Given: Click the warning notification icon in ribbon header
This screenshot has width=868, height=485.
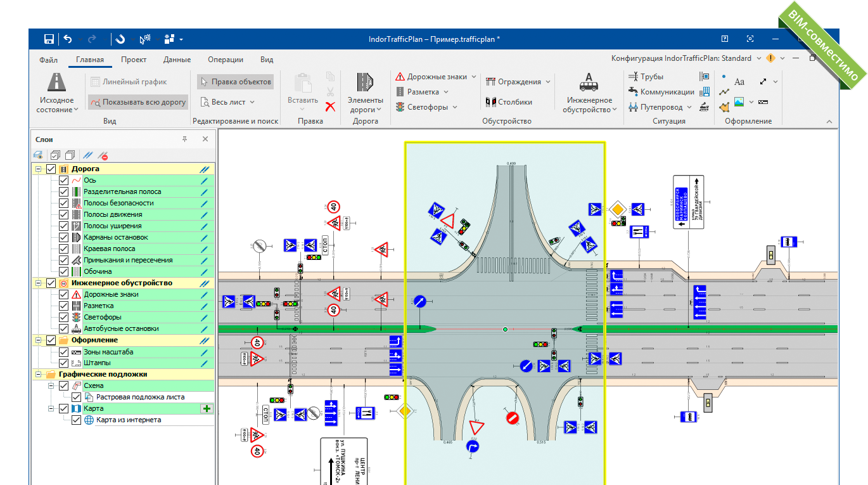Looking at the screenshot, I should pyautogui.click(x=770, y=58).
